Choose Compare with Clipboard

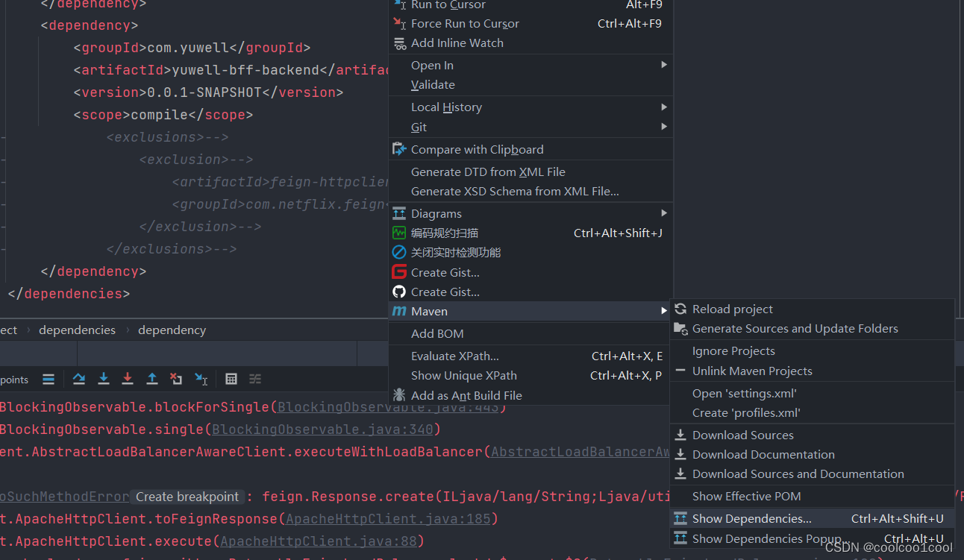478,149
